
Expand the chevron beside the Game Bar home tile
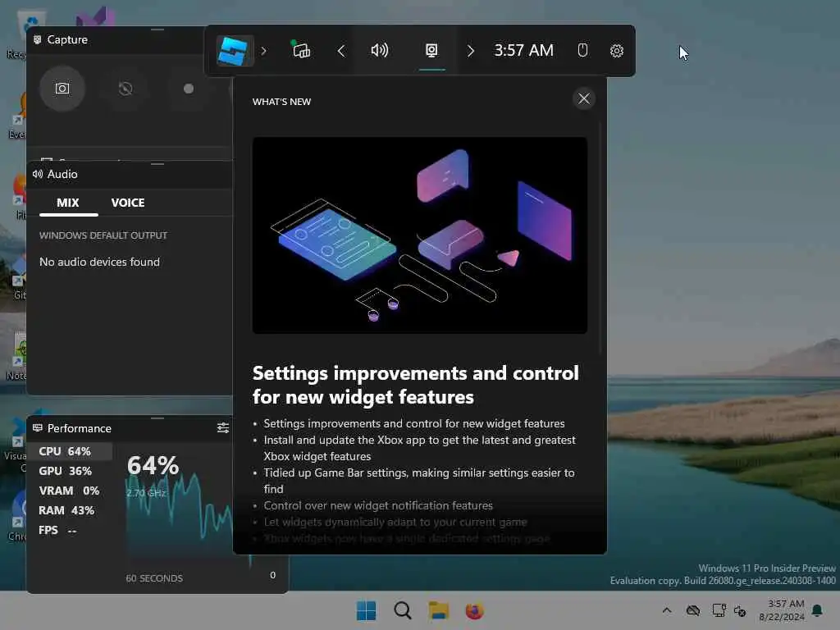(263, 51)
